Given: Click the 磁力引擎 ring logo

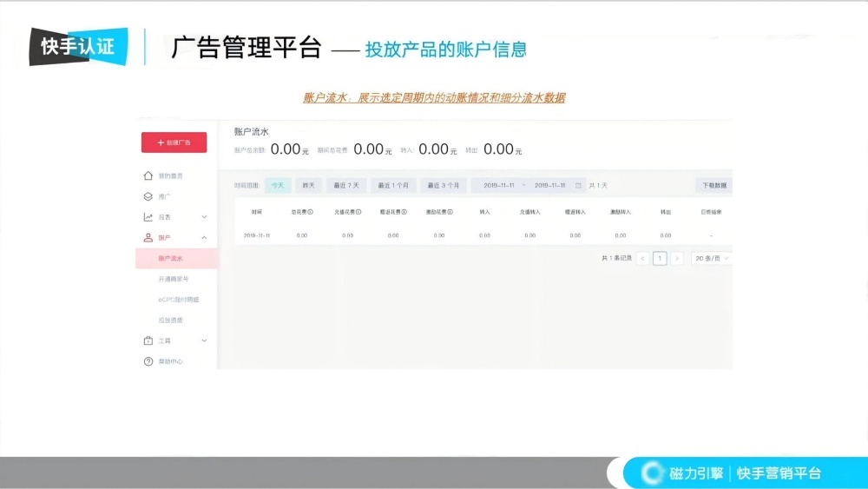Looking at the screenshot, I should click(652, 473).
